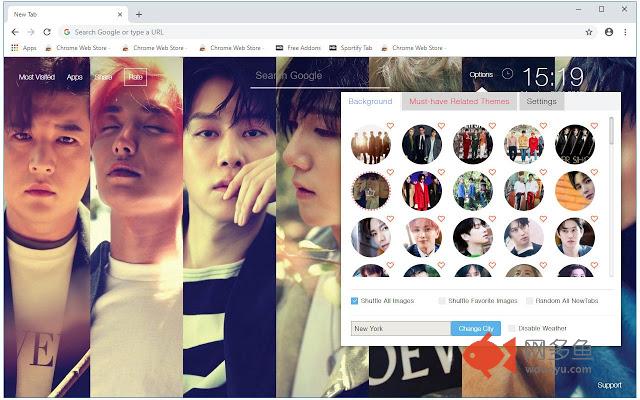Check the Disable Weather box

[x=511, y=328]
